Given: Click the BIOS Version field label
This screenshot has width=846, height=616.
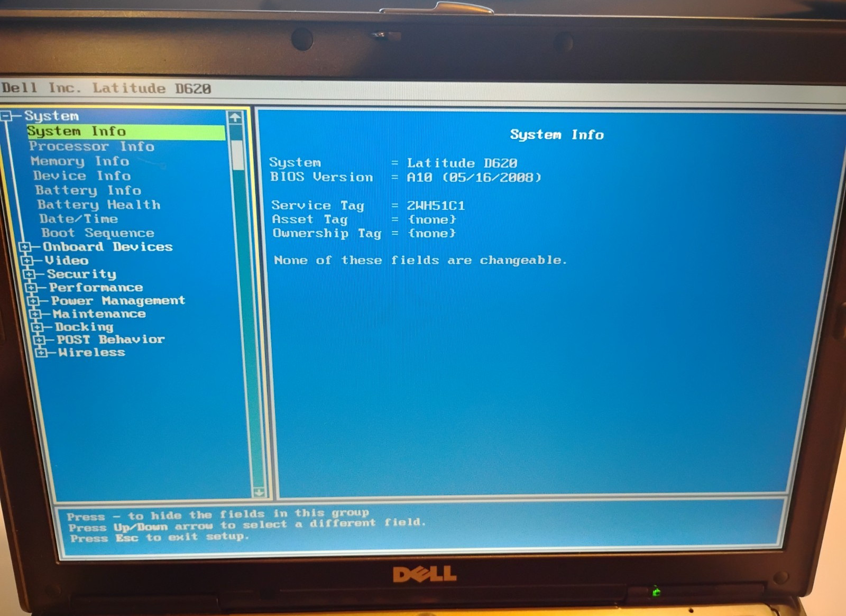Looking at the screenshot, I should (321, 177).
